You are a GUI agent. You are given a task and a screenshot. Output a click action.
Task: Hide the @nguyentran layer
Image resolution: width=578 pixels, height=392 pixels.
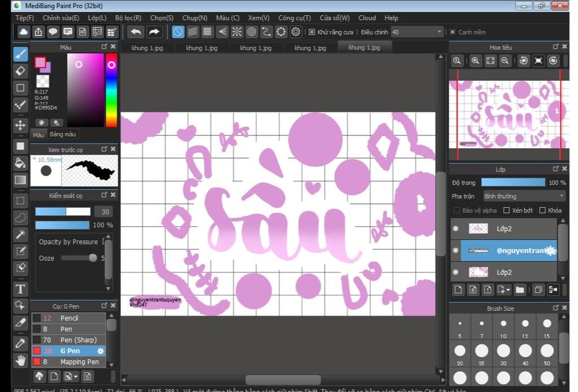point(456,250)
